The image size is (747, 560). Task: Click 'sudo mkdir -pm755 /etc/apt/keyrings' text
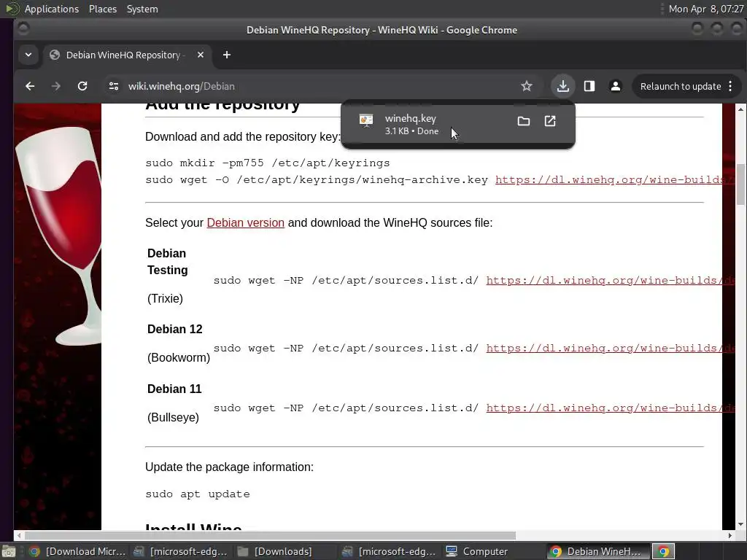267,163
